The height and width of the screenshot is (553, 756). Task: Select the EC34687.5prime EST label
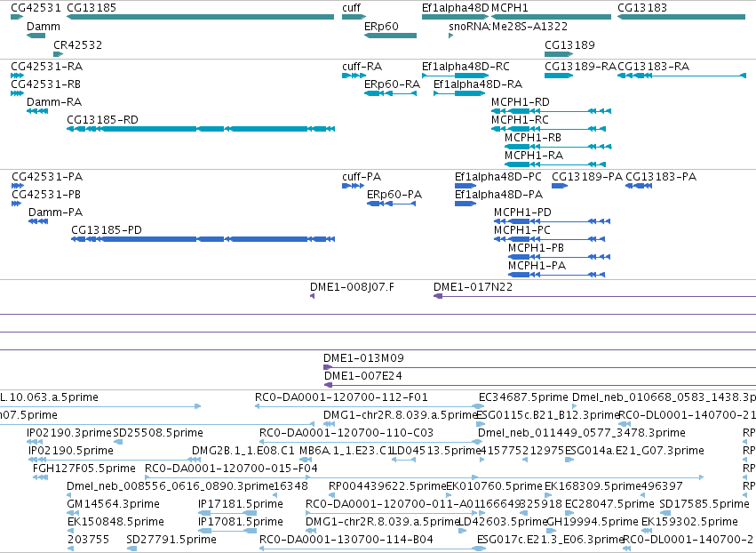(x=523, y=397)
